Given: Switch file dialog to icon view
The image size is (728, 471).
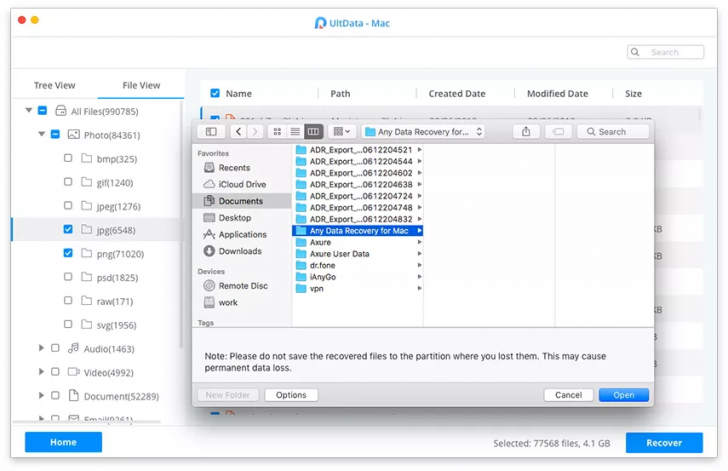Looking at the screenshot, I should point(277,132).
